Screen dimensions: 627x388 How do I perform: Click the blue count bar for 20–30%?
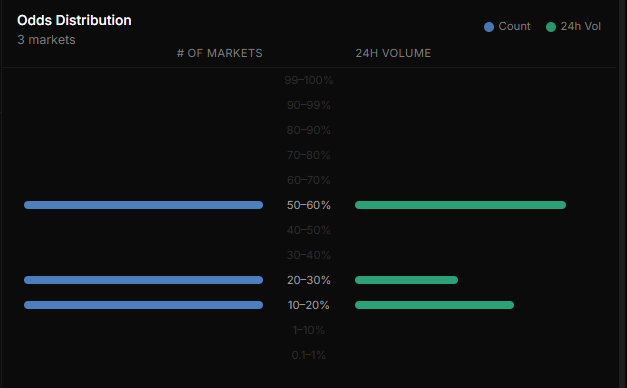pyautogui.click(x=144, y=280)
